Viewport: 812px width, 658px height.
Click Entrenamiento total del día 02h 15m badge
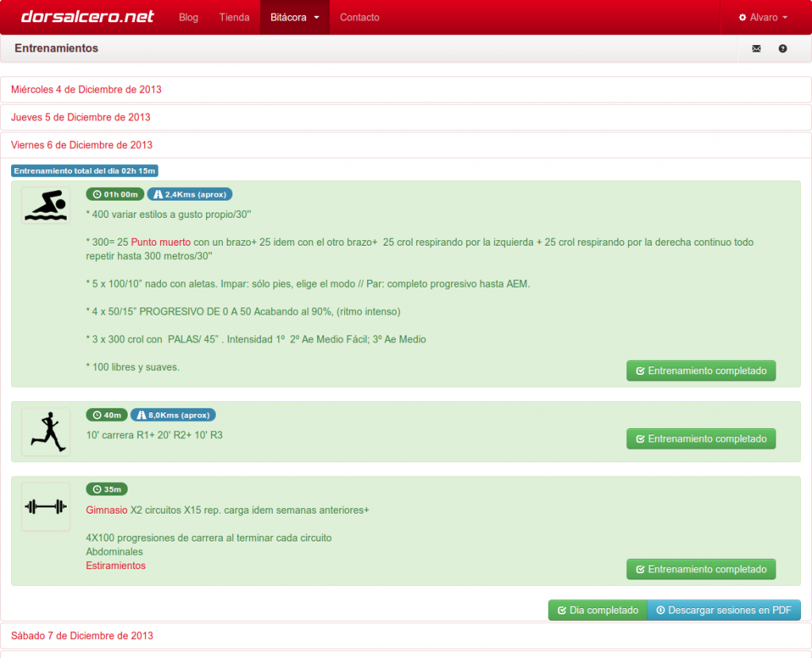[84, 170]
